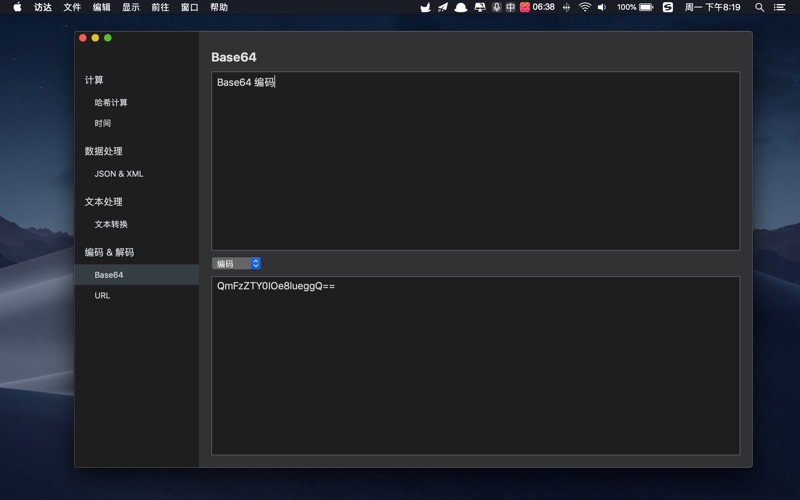Open the Notification Center list icon

[780, 7]
